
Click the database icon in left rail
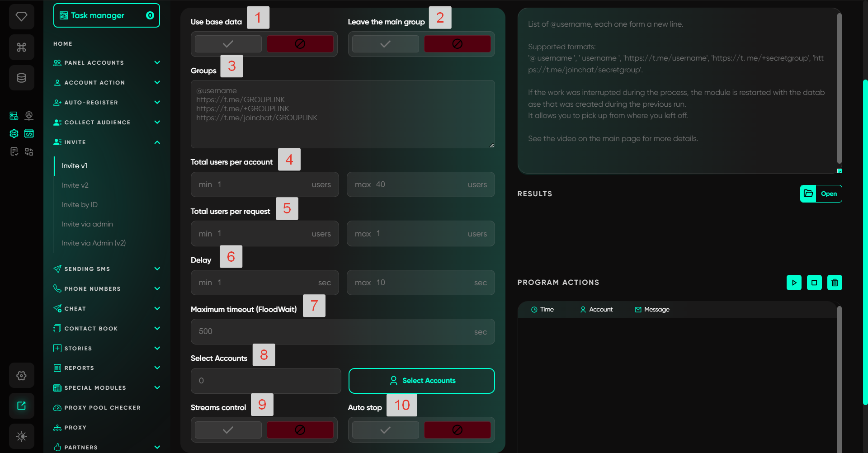click(21, 78)
